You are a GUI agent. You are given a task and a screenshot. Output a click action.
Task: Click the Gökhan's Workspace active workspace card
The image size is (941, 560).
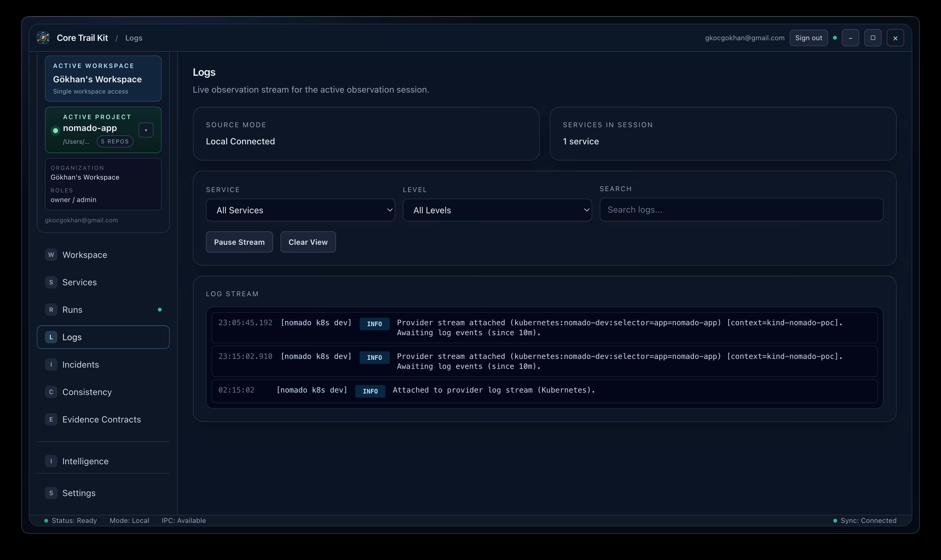103,79
